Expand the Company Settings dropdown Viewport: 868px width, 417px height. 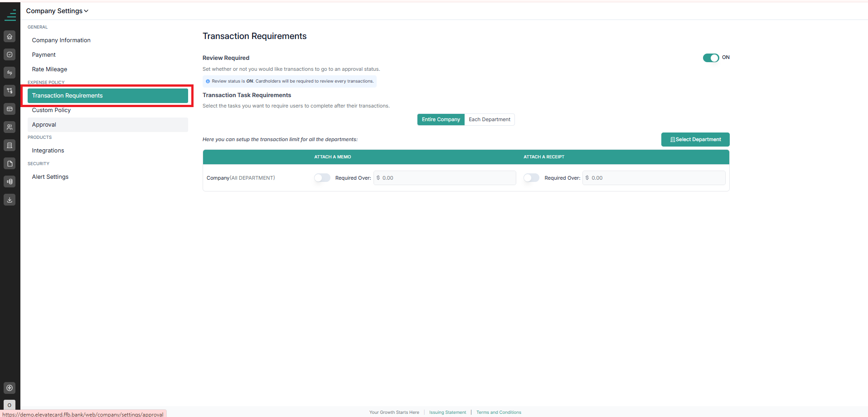coord(57,11)
